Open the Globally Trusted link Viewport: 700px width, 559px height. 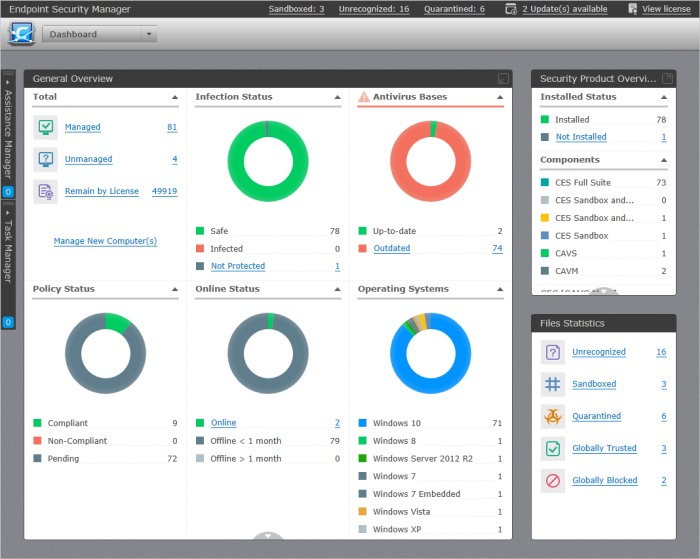click(x=604, y=448)
